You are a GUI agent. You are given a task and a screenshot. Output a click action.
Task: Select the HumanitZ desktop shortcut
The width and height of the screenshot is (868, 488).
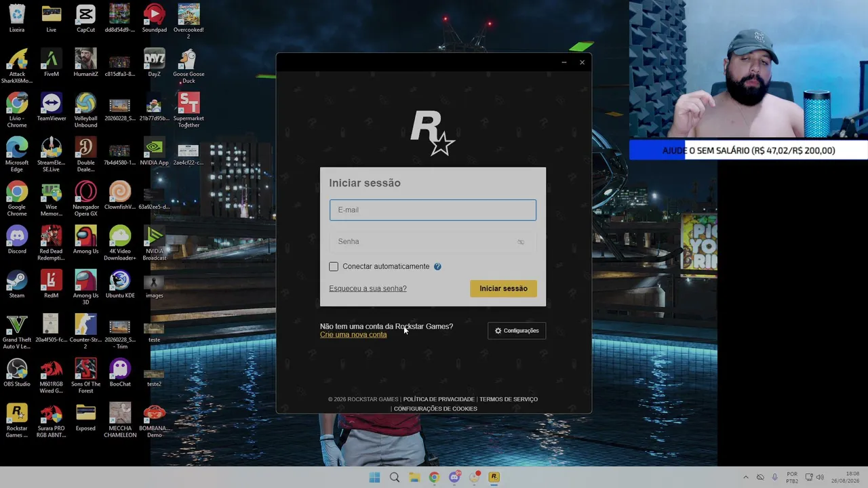85,62
